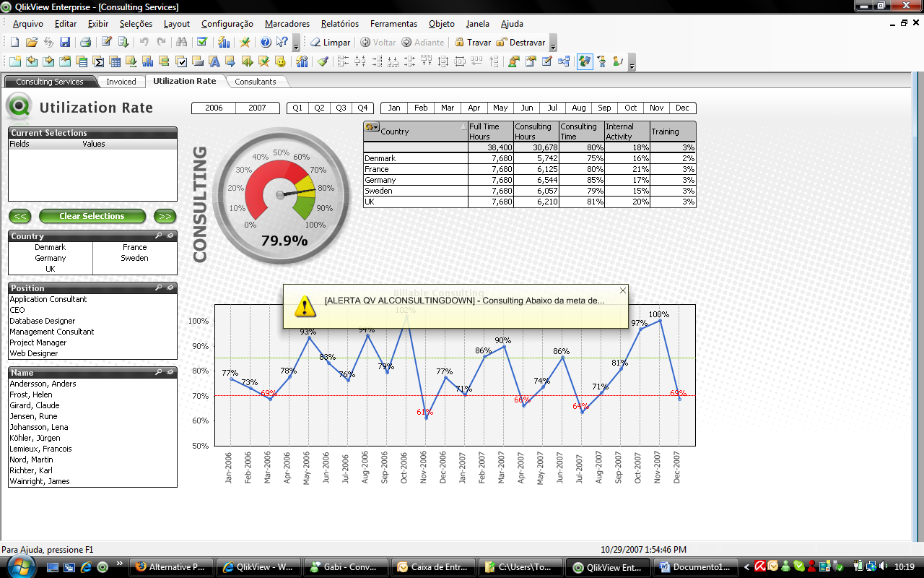Switch to the Consultants tab
The image size is (924, 578).
[256, 82]
